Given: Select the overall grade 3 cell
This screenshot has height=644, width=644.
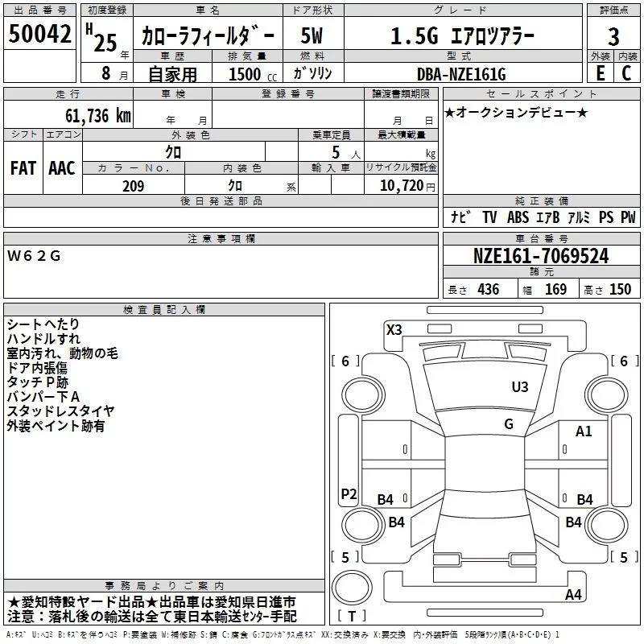Looking at the screenshot, I should tap(613, 35).
